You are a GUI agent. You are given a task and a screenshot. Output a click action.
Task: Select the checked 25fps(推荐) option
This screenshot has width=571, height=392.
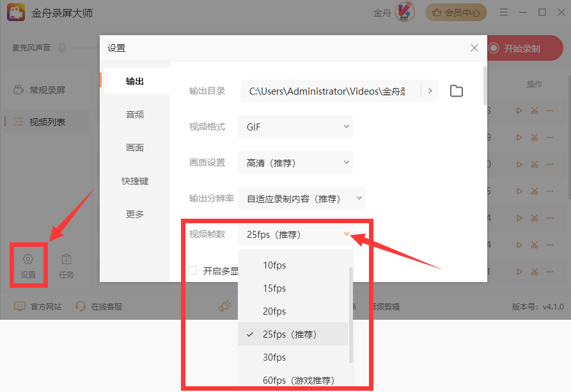pyautogui.click(x=293, y=334)
